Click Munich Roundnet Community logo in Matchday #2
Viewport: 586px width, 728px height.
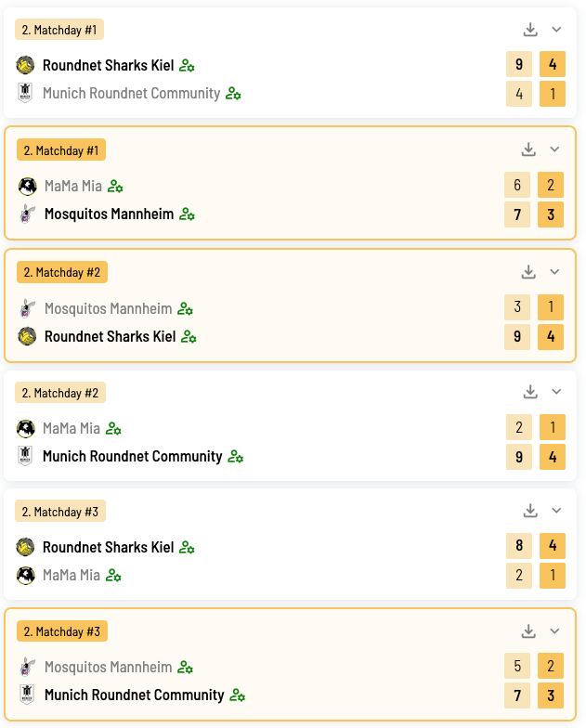pyautogui.click(x=25, y=456)
